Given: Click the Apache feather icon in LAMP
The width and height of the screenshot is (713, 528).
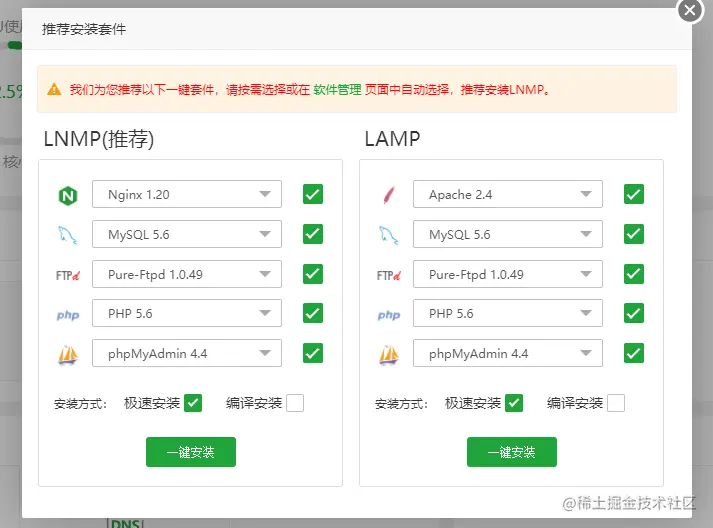Looking at the screenshot, I should [x=389, y=195].
